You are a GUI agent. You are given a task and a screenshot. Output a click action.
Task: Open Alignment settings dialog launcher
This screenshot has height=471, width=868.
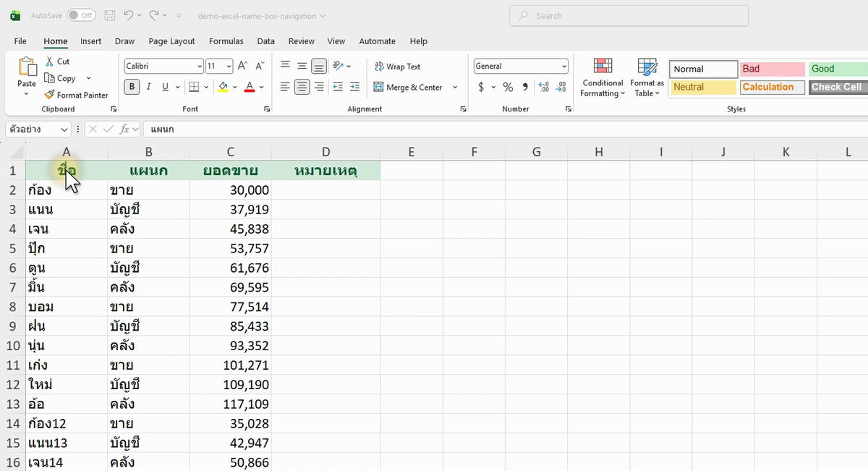click(463, 109)
